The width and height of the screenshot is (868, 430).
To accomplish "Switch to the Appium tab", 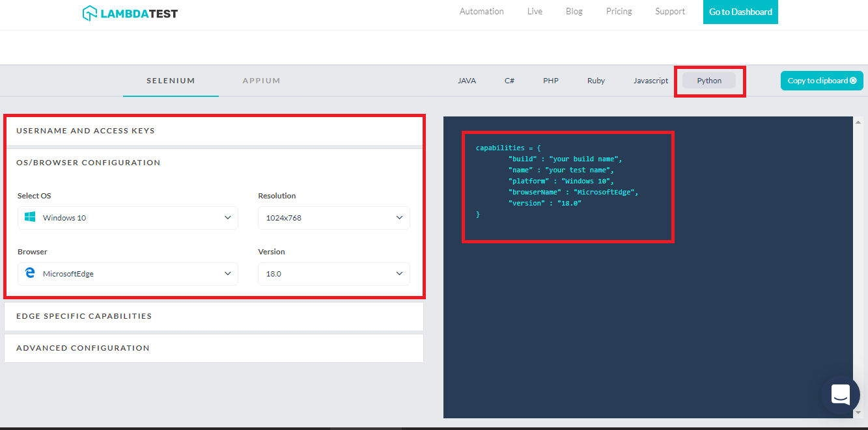I will [x=261, y=81].
